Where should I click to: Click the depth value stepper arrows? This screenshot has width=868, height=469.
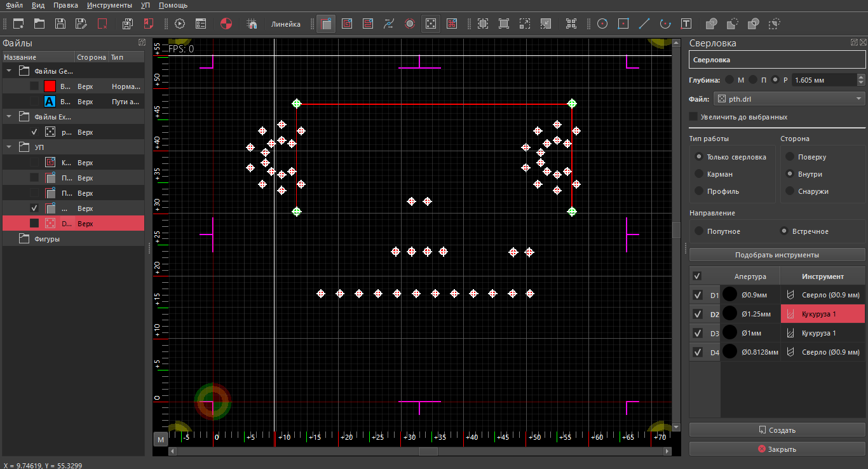click(x=861, y=80)
